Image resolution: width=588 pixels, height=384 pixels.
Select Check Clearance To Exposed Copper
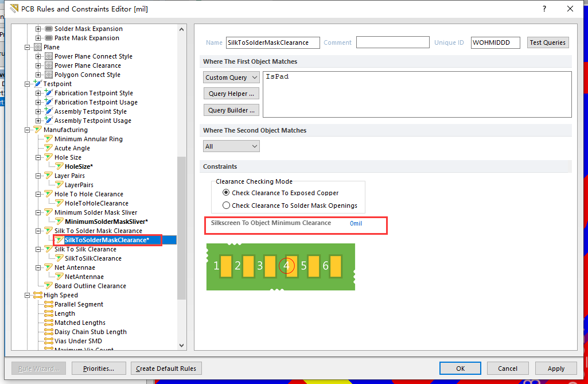(x=226, y=193)
